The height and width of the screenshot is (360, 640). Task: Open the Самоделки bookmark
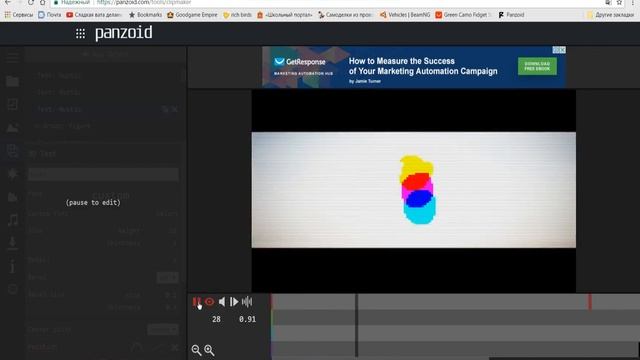[345, 15]
